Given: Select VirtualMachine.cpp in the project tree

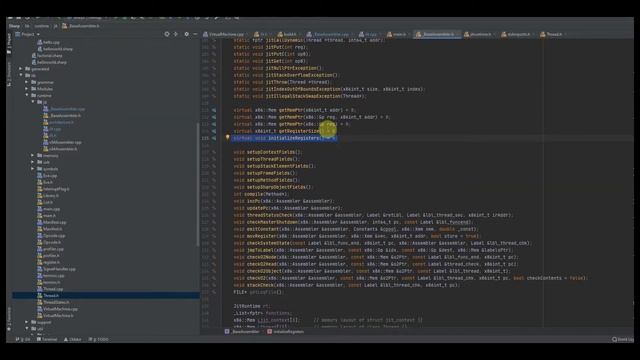Looking at the screenshot, I should click(58, 309).
